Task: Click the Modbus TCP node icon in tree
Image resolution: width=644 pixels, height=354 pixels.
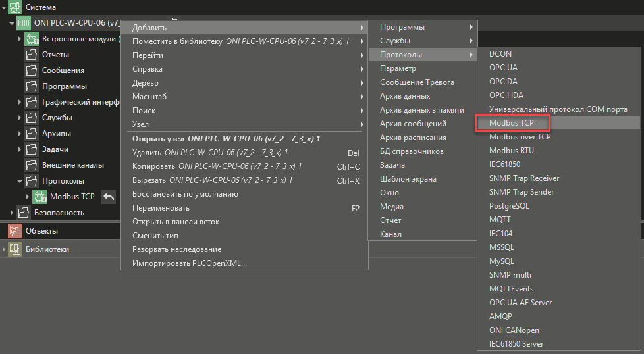Action: 40,197
